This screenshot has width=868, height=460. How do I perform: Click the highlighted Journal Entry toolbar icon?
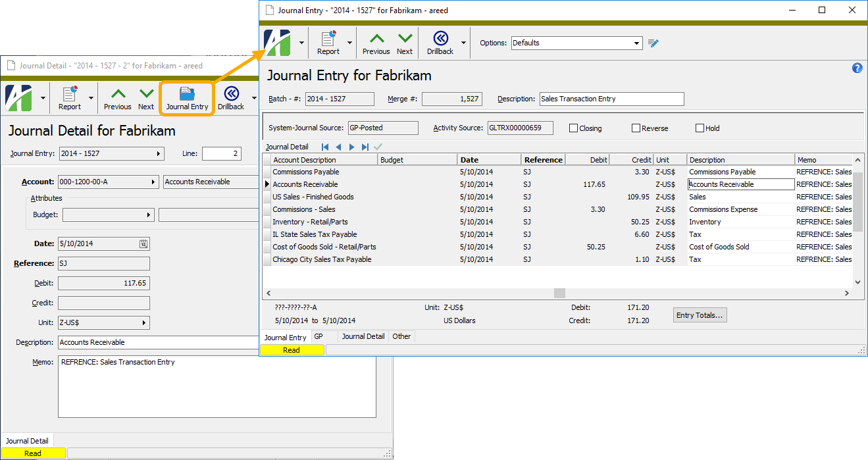[x=187, y=98]
